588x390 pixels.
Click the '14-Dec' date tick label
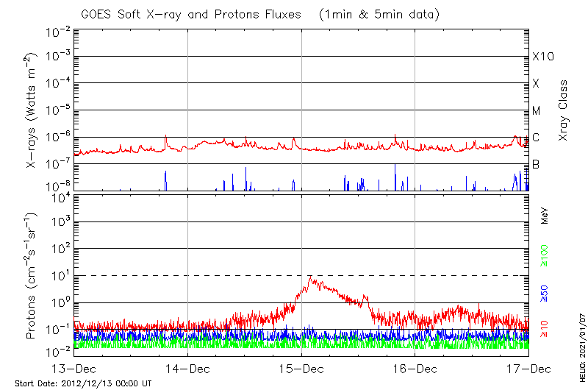point(187,368)
